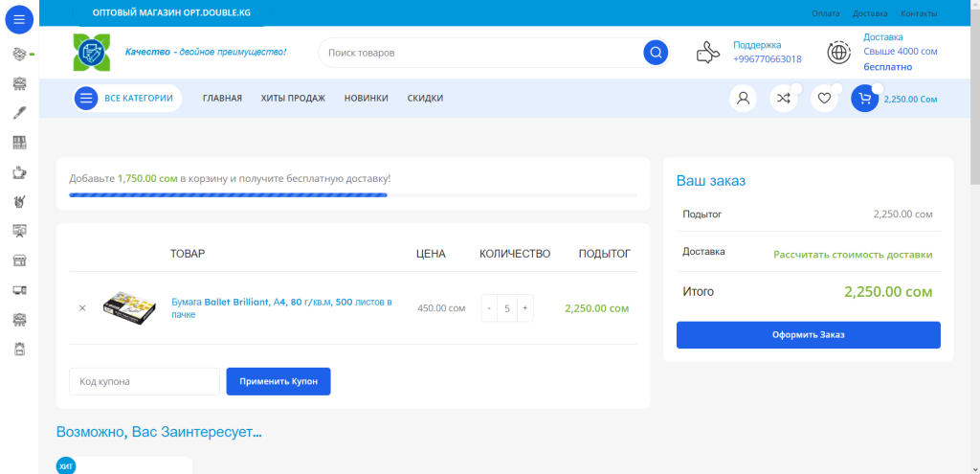Screen dimensions: 980x474
Task: Click the pen category icon in sidebar
Action: 18,113
